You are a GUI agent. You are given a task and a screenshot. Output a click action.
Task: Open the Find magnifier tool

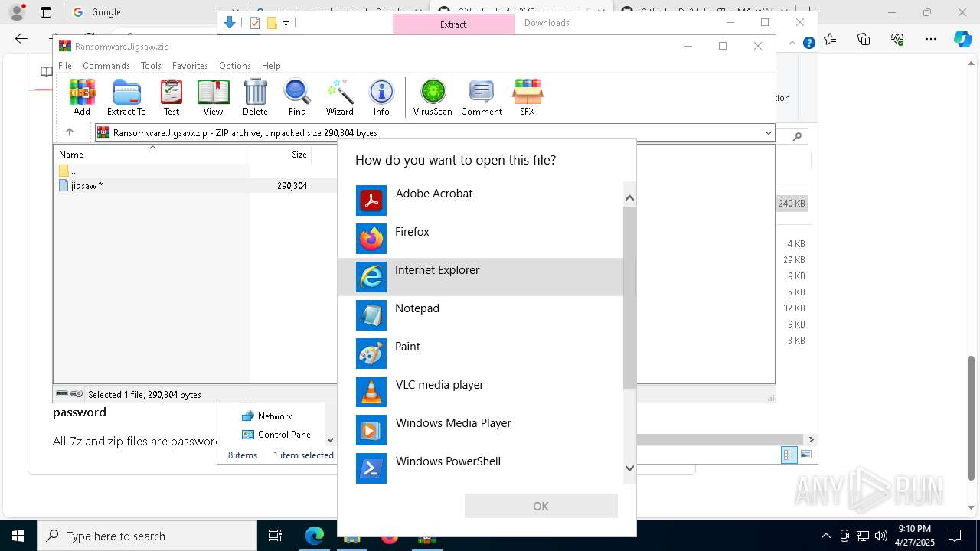(x=297, y=97)
